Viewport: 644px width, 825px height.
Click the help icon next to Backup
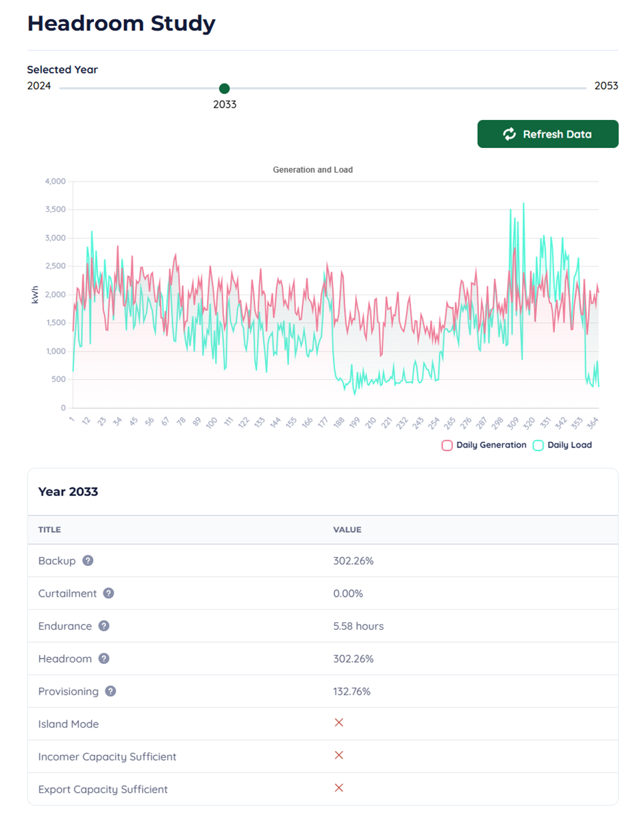point(88,561)
